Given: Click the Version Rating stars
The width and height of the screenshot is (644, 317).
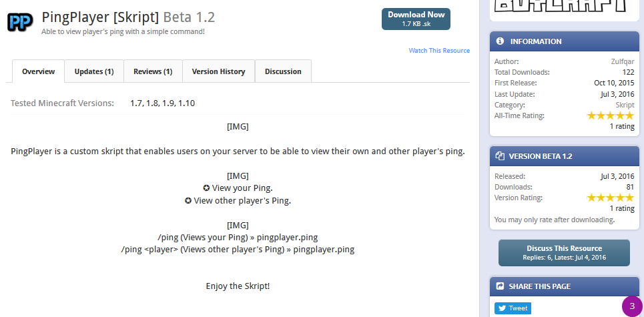Looking at the screenshot, I should (x=611, y=198).
